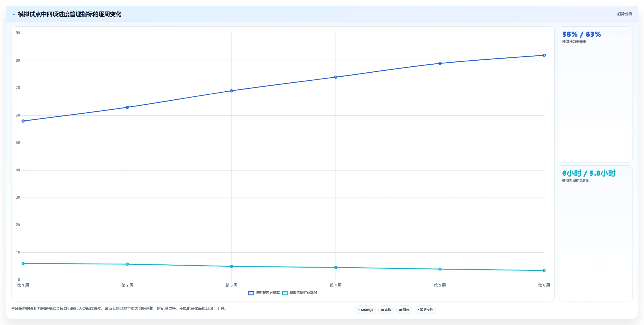
Task: Click the 6小时 / 5.8小时 card value
Action: tap(589, 173)
